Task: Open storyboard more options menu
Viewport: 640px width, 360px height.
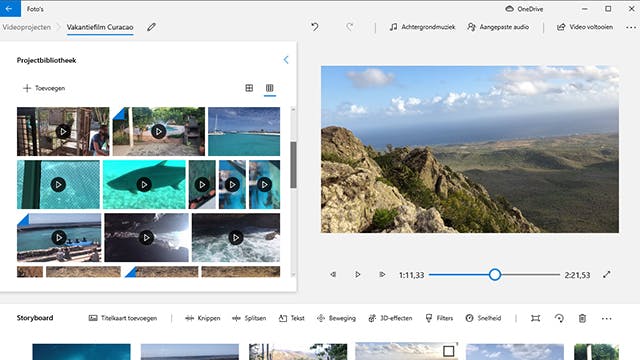Action: click(607, 318)
